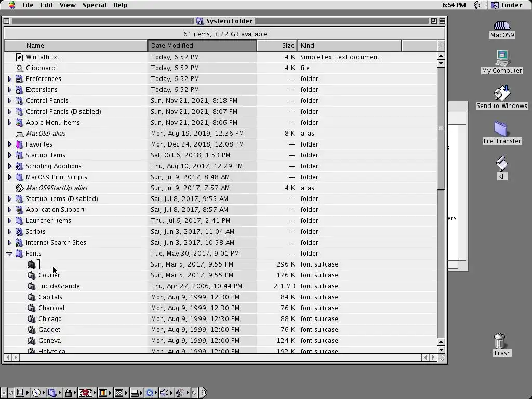Open Control Strip CD player module

[x=38, y=393]
